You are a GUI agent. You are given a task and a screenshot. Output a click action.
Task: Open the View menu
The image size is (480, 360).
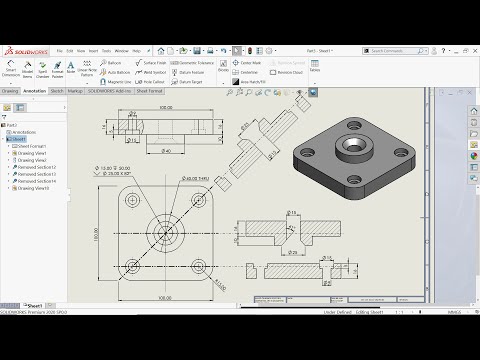81,51
